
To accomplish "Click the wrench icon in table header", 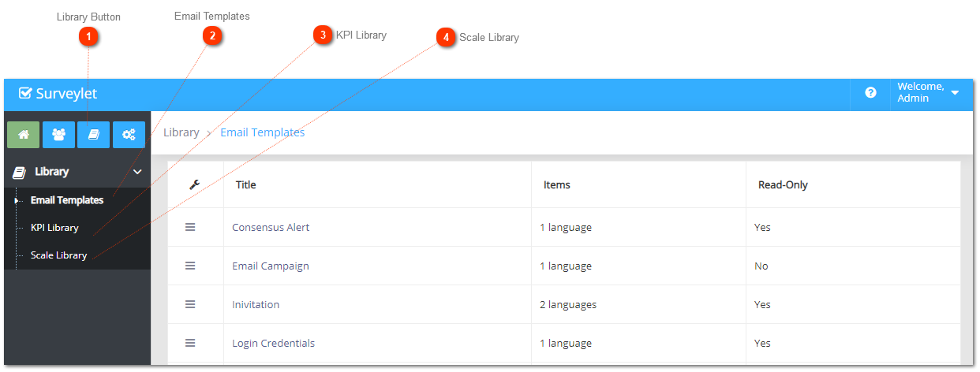I will tap(195, 185).
